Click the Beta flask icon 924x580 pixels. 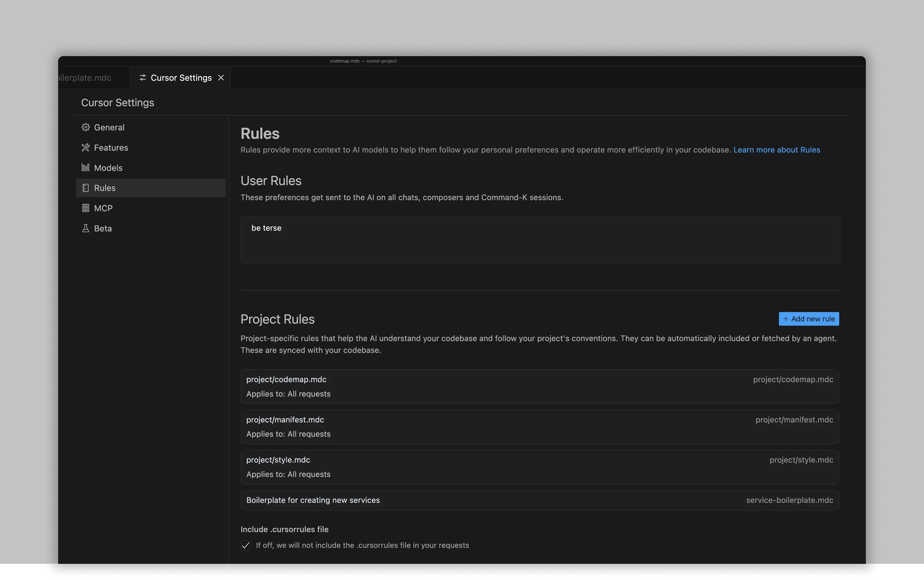(x=85, y=228)
